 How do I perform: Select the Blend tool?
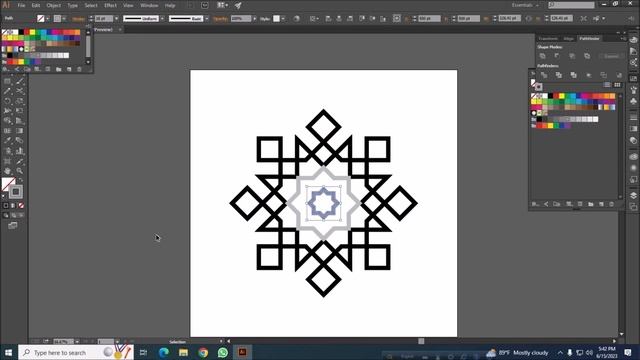coord(20,141)
